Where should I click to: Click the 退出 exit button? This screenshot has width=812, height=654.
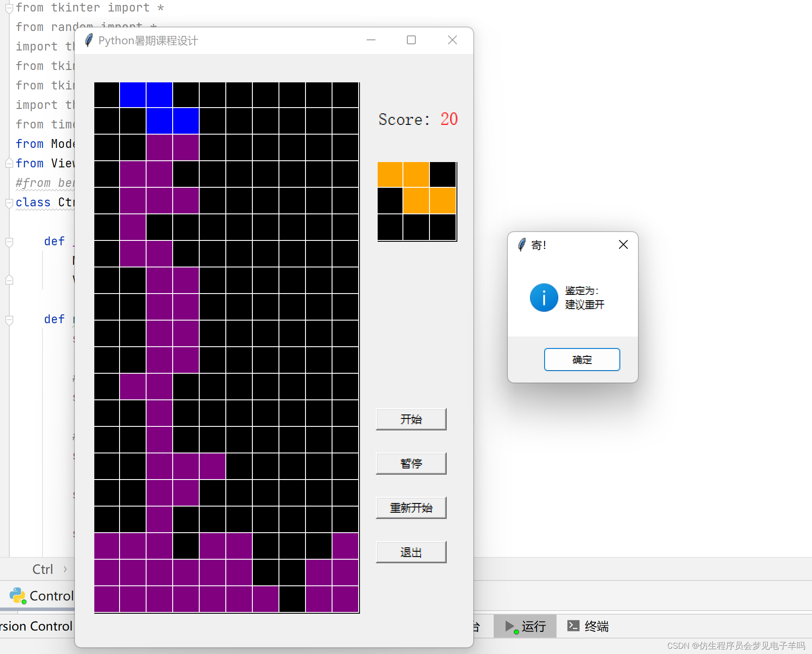[x=411, y=552]
